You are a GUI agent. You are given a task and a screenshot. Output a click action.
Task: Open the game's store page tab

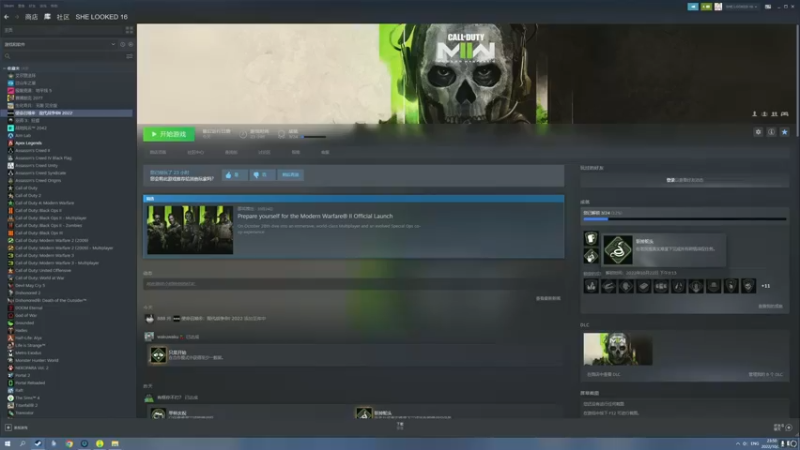point(158,152)
